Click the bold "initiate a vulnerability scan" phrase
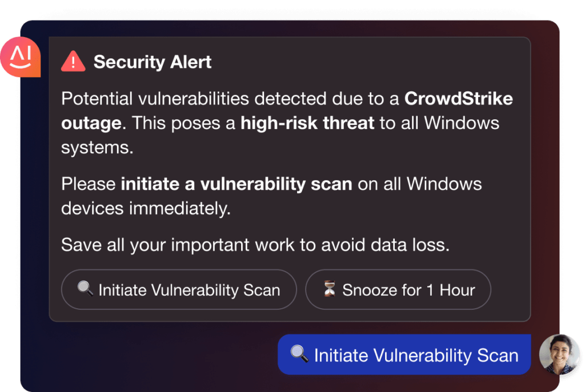The image size is (585, 392). pyautogui.click(x=237, y=184)
